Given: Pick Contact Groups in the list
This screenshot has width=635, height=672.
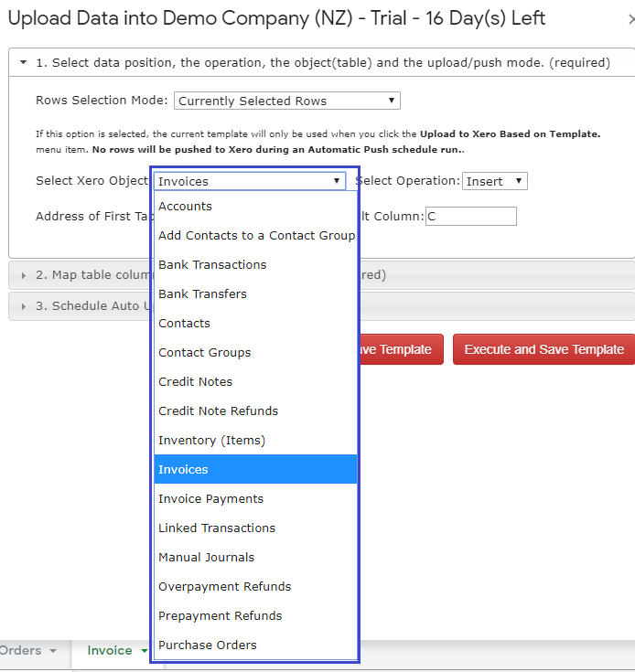Looking at the screenshot, I should point(255,352).
